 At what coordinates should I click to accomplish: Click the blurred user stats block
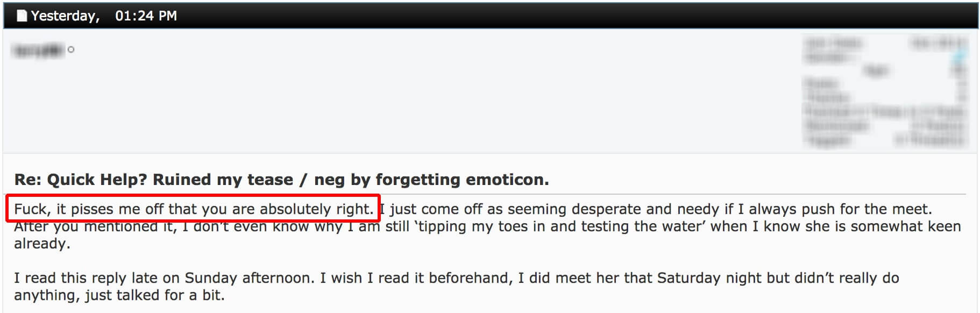click(886, 91)
